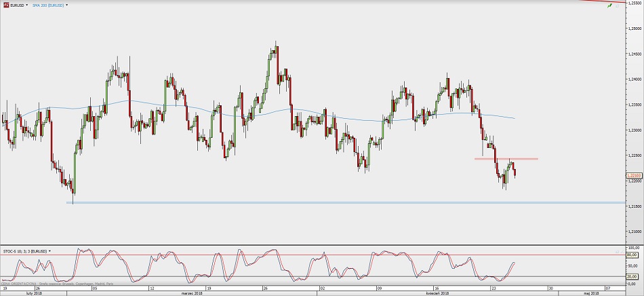Click the STOC-S 10; 3; 3 (EURUSD) label
Screen dimensions: 644x296
click(25, 251)
